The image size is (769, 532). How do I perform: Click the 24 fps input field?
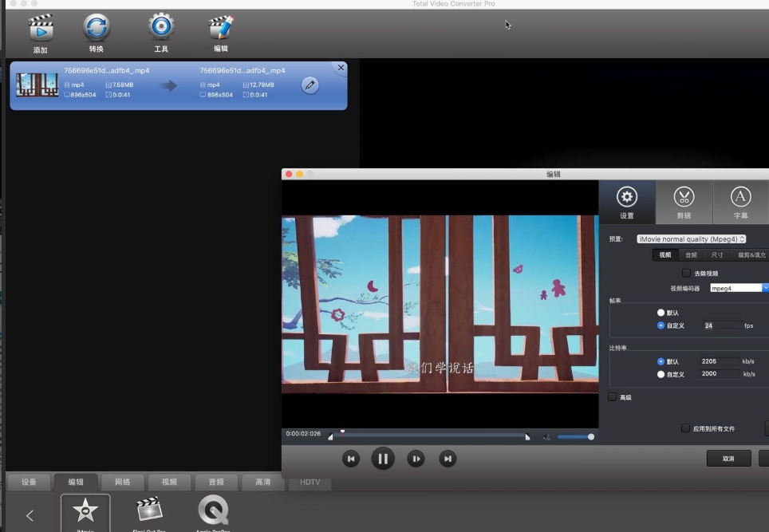pyautogui.click(x=723, y=325)
